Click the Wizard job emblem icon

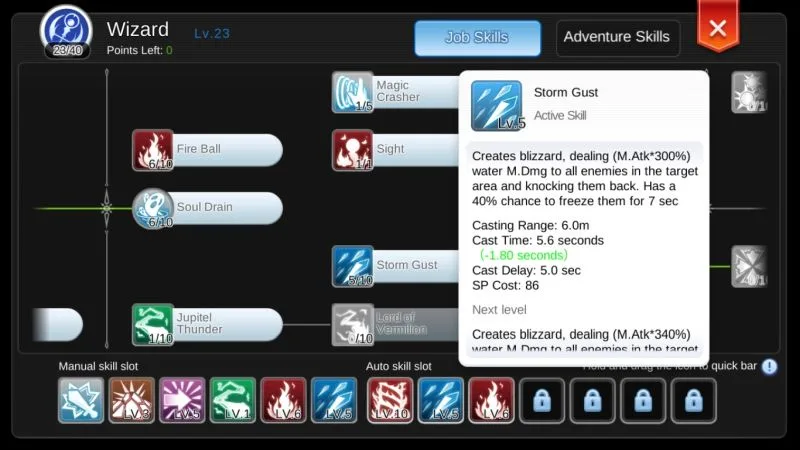(x=66, y=32)
